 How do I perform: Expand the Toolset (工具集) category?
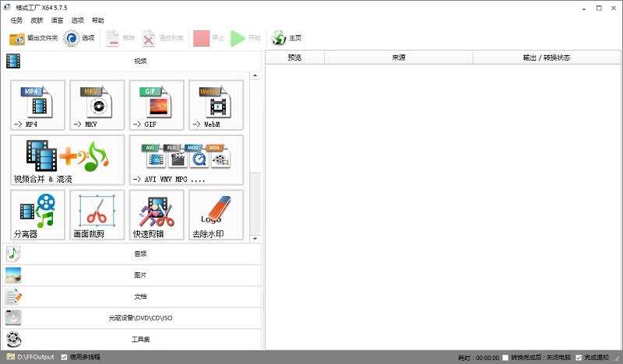(131, 339)
